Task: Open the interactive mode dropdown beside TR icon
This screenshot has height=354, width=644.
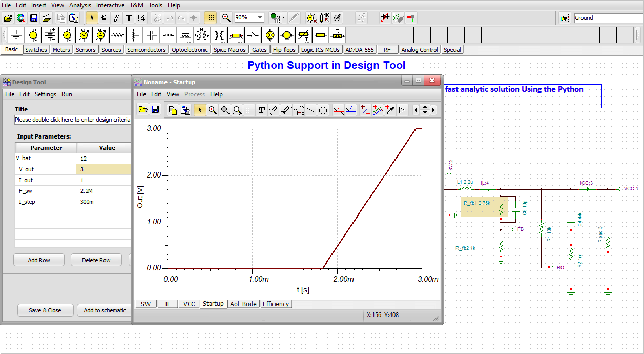Action: pos(283,17)
